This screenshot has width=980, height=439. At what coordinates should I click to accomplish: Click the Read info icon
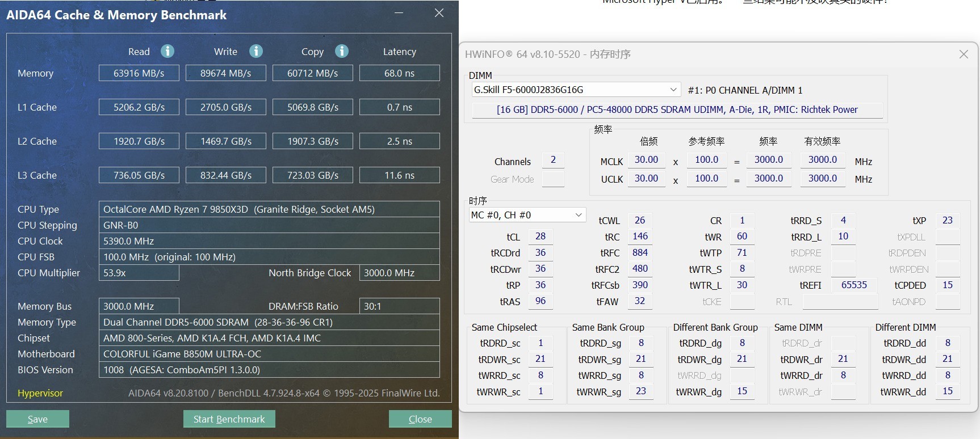click(x=167, y=51)
